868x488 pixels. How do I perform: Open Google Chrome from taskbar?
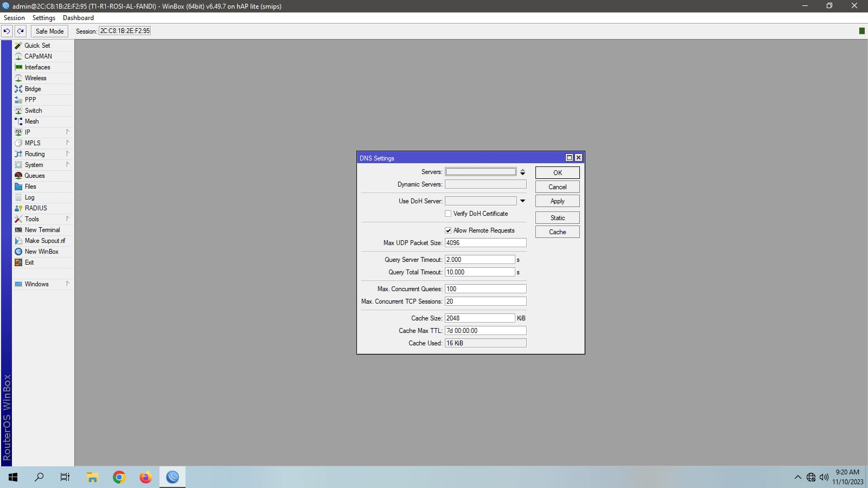pos(119,477)
